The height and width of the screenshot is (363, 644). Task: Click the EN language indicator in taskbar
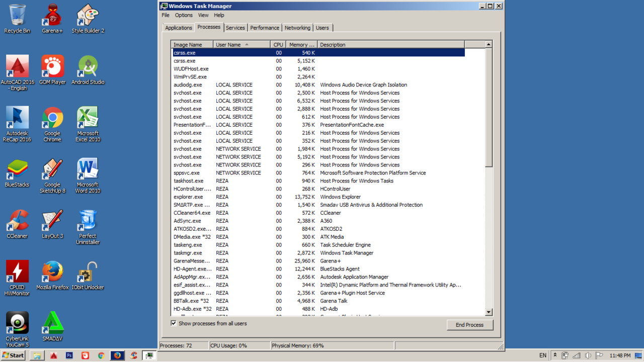click(543, 355)
